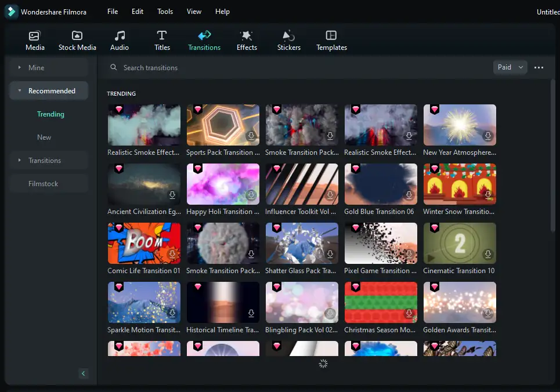Open the Effects panel
The image size is (560, 392).
tap(247, 36)
